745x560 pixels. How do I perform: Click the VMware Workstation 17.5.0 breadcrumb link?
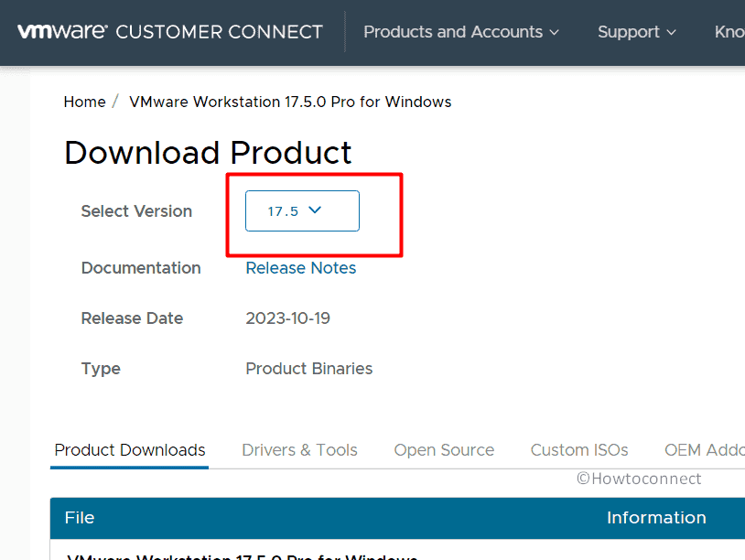291,102
